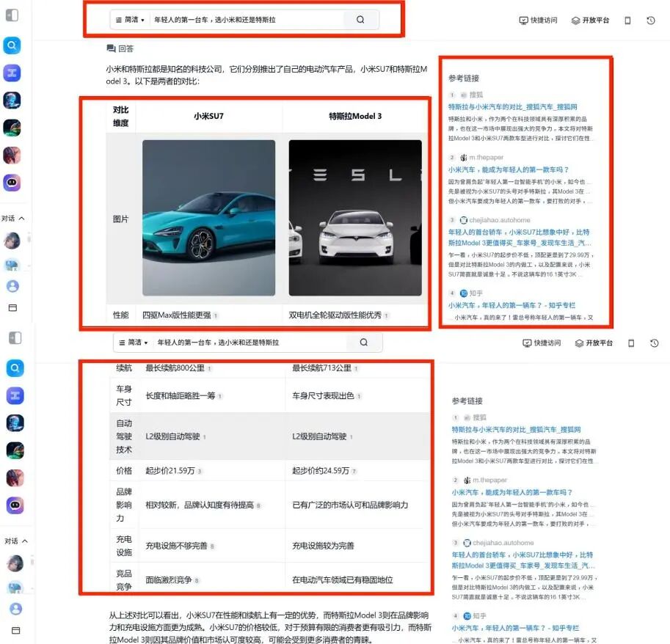This screenshot has height=644, width=670.
Task: Click the lower search field with the query text
Action: [x=250, y=343]
